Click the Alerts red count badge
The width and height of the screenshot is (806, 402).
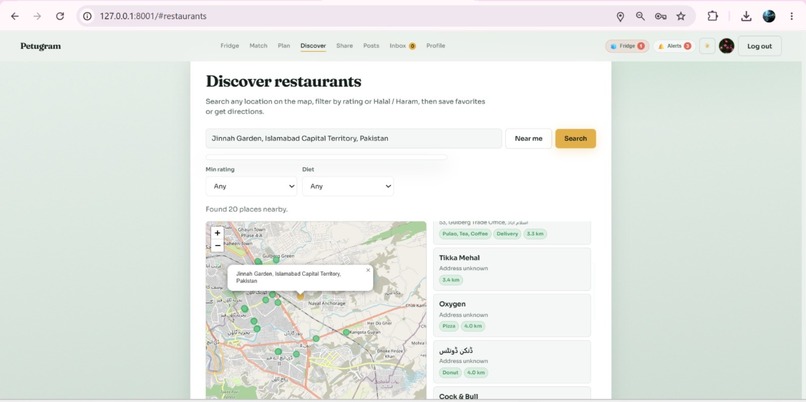[x=687, y=46]
